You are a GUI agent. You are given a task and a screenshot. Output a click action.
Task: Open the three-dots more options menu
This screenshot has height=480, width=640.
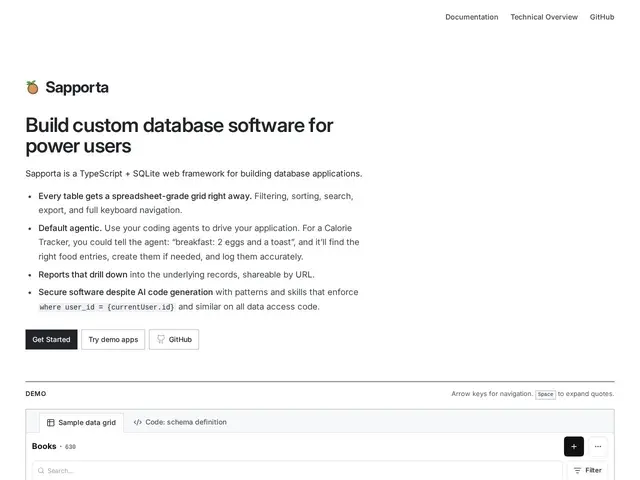pyautogui.click(x=598, y=447)
